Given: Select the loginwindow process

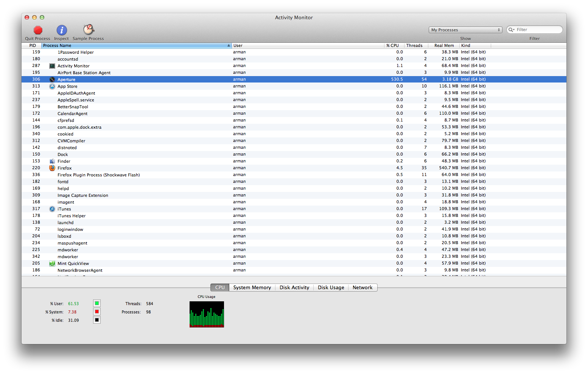Looking at the screenshot, I should [x=294, y=229].
